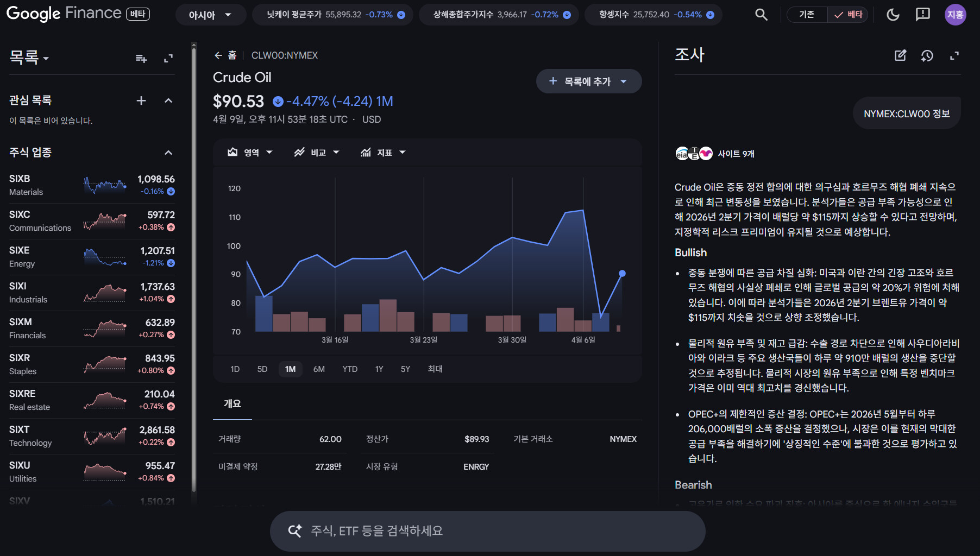Click the 상해종합주가지수 index chip

(x=499, y=15)
